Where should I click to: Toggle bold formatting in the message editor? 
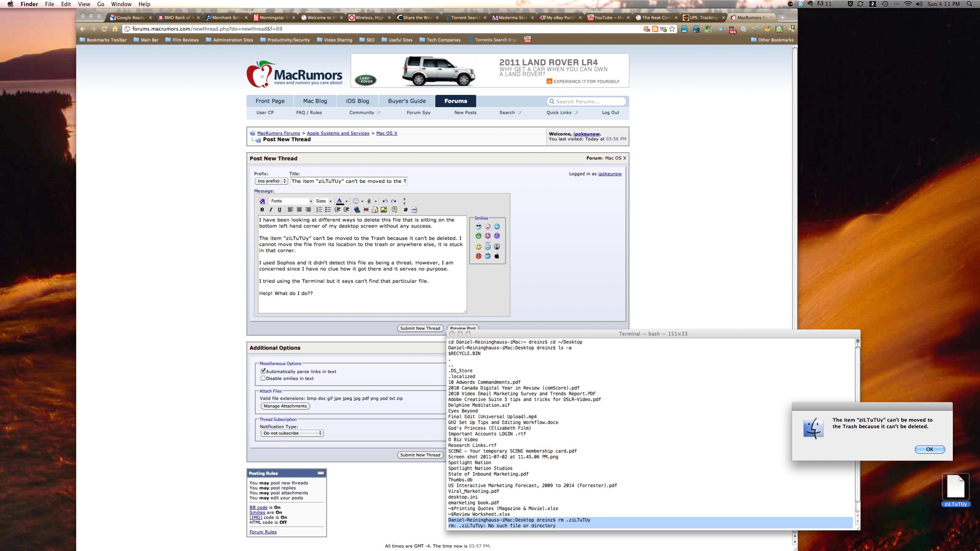pyautogui.click(x=262, y=210)
